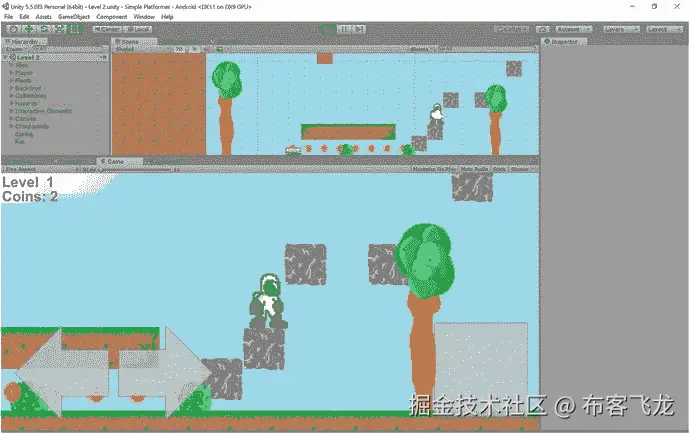
Task: Toggle handle rotation with the Local button
Action: (x=138, y=29)
